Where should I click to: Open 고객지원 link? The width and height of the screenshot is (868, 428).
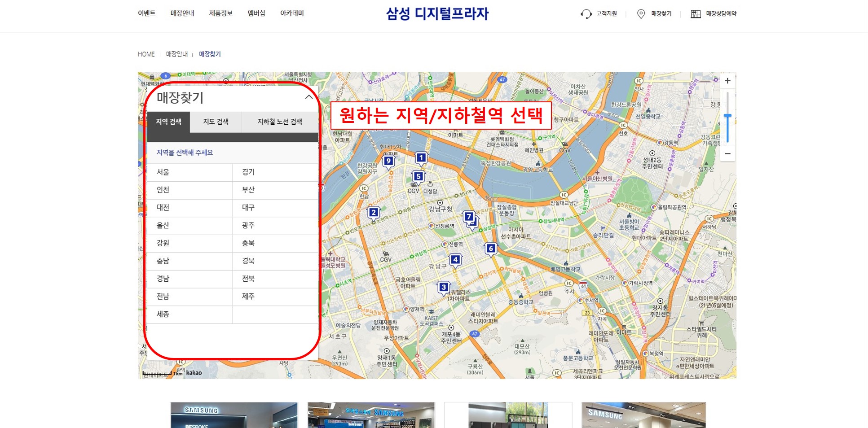click(x=606, y=14)
